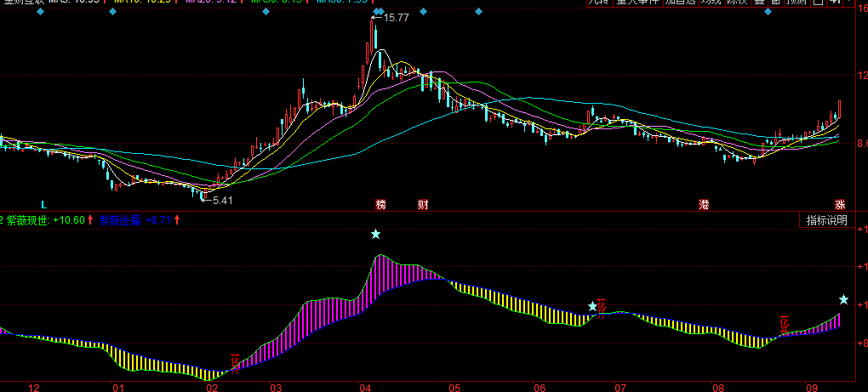The width and height of the screenshot is (868, 392).
Task: Click the blue L marker at chart left
Action: point(44,205)
